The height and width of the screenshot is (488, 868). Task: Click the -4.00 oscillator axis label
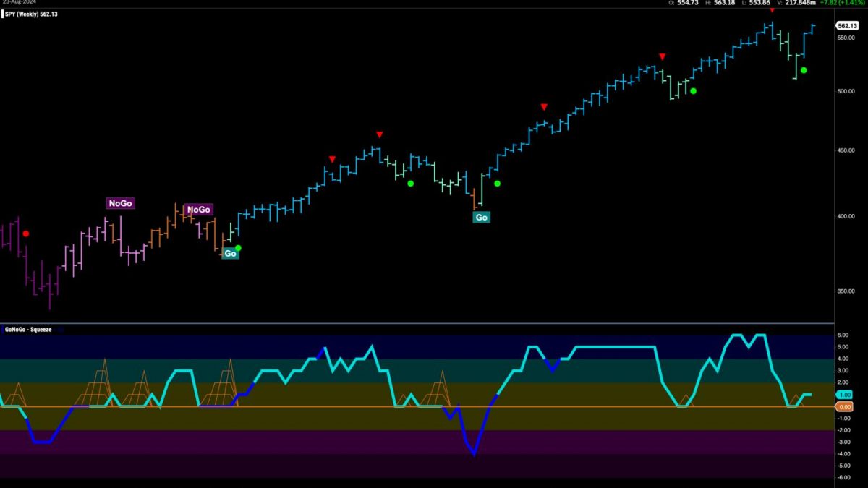click(843, 454)
